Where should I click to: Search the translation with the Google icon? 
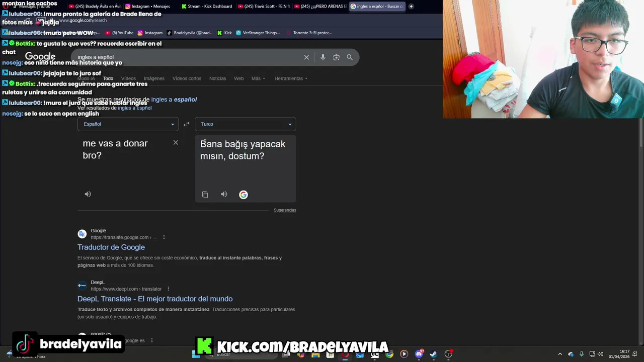[244, 195]
